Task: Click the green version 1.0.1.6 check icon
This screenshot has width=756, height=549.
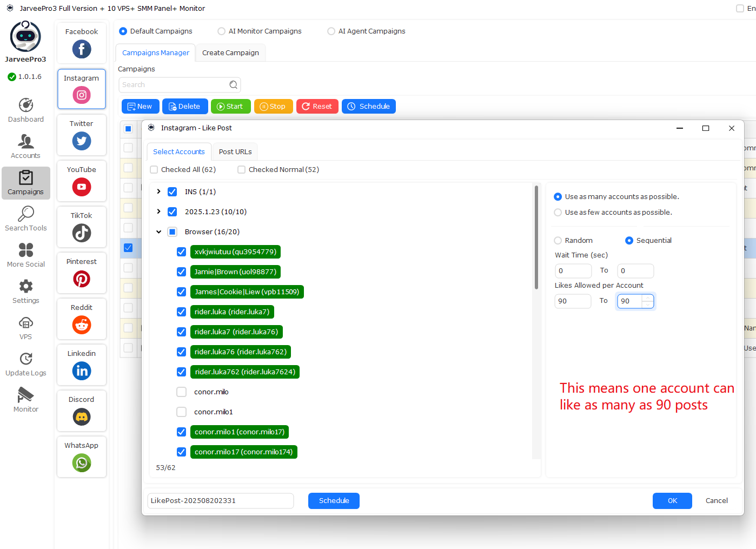Action: click(12, 77)
